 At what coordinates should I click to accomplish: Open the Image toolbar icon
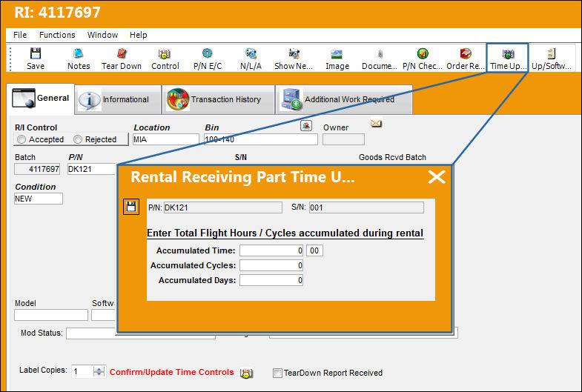point(337,59)
